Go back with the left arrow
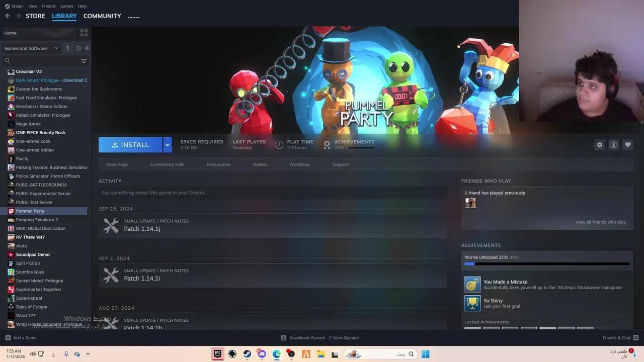This screenshot has height=362, width=644. point(8,16)
